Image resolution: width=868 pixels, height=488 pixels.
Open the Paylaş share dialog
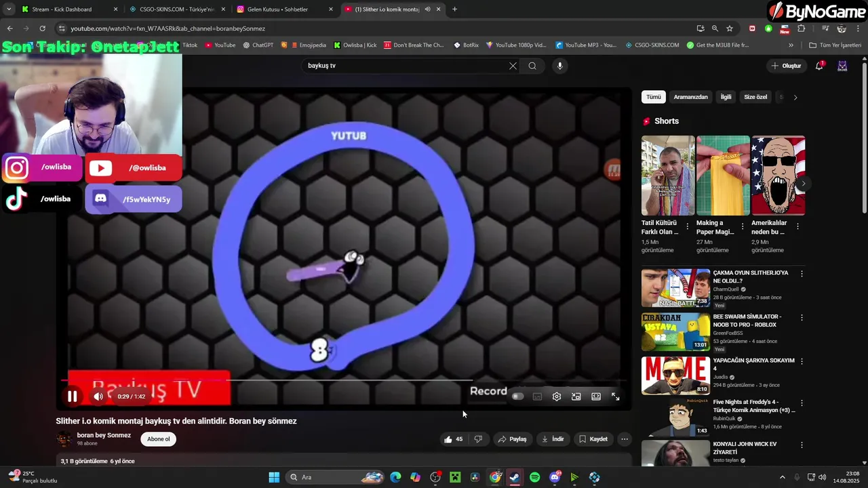click(512, 439)
